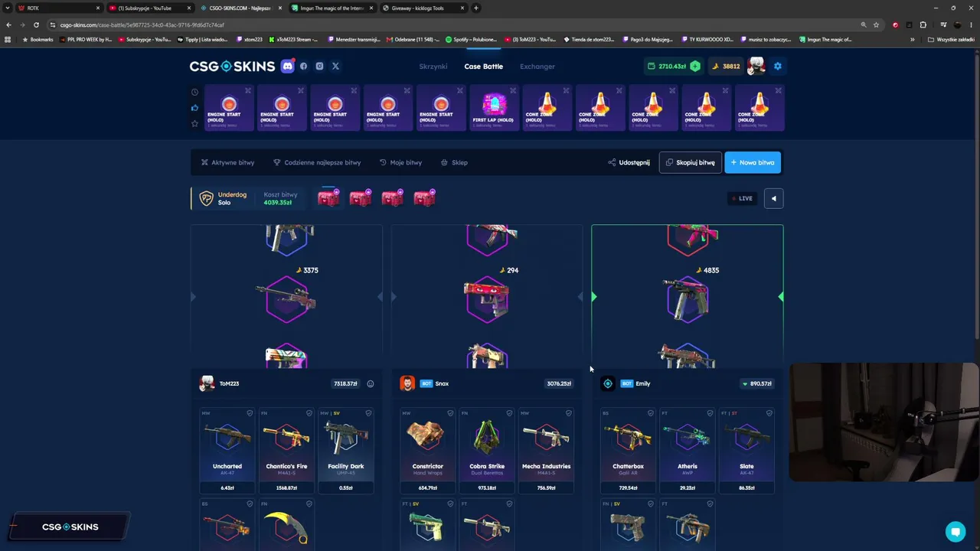Click the Udostępnij share button
The height and width of the screenshot is (551, 980).
(x=629, y=162)
